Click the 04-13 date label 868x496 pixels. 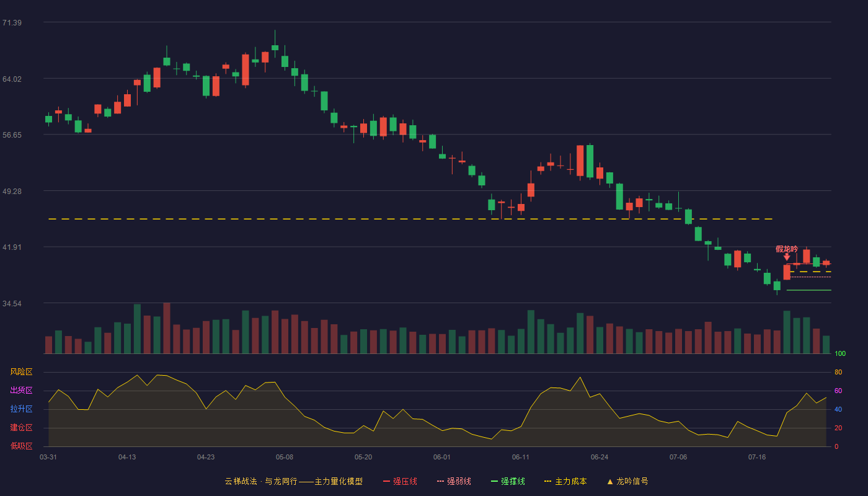[x=127, y=457]
